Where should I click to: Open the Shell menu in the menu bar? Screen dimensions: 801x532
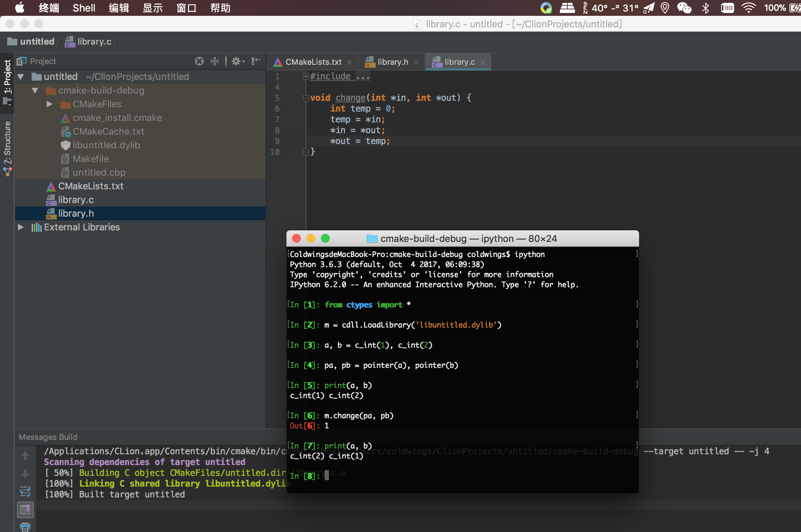coord(84,8)
